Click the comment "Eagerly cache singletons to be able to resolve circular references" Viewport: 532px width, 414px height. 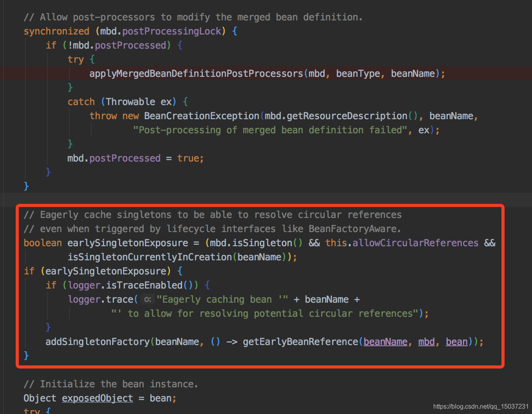(213, 215)
